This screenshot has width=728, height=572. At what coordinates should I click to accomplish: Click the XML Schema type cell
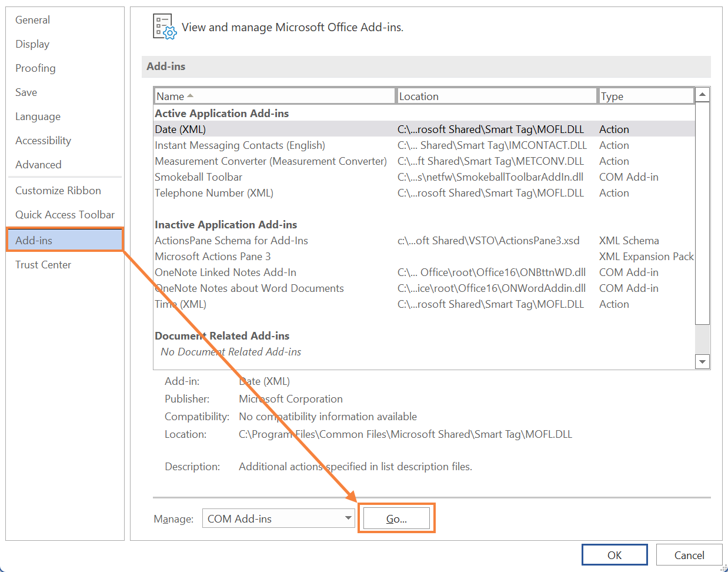tap(629, 241)
